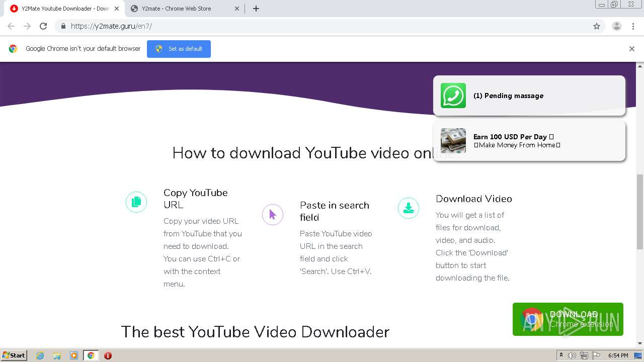The image size is (644, 362).
Task: Click Copy YouTube URL heading
Action: pos(196,199)
